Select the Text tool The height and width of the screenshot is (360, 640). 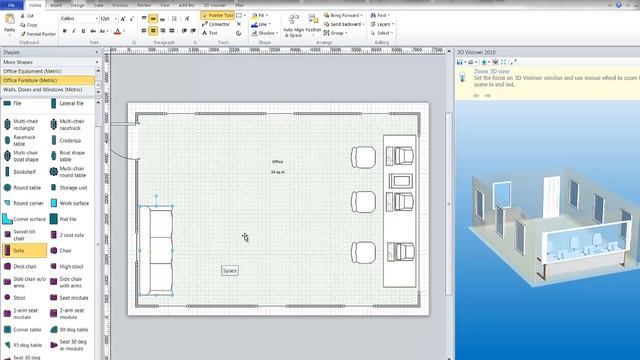(x=210, y=33)
